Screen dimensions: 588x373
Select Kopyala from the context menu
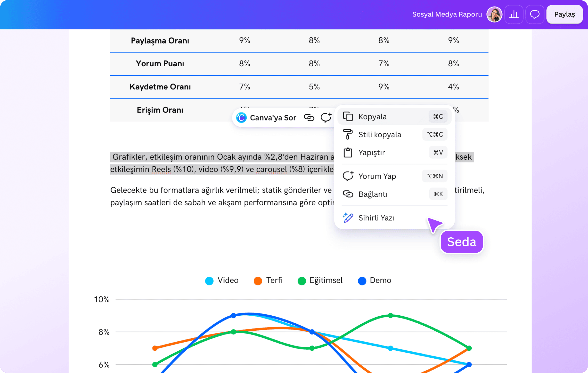coord(394,117)
